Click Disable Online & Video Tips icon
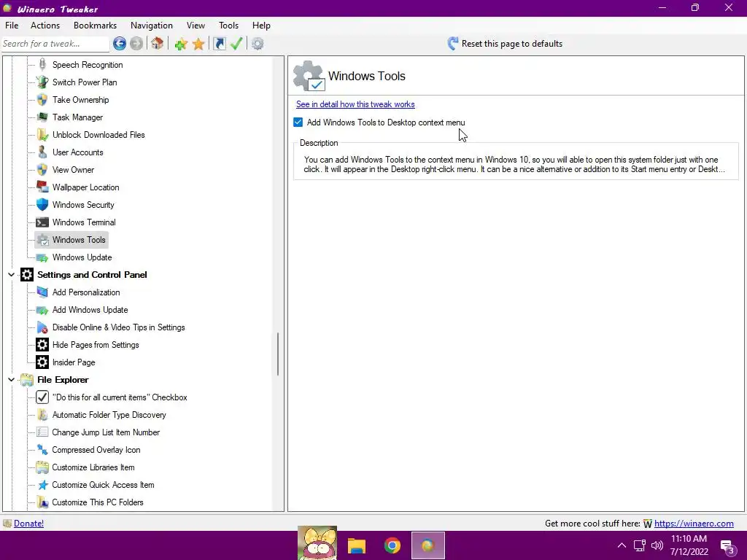The height and width of the screenshot is (560, 747). click(x=42, y=327)
